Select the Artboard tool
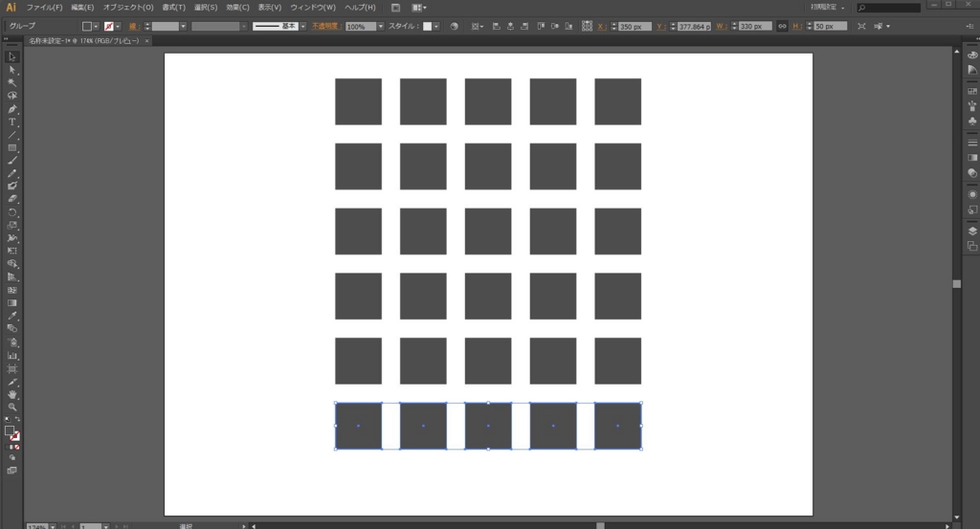Viewport: 980px width, 529px height. [11, 368]
